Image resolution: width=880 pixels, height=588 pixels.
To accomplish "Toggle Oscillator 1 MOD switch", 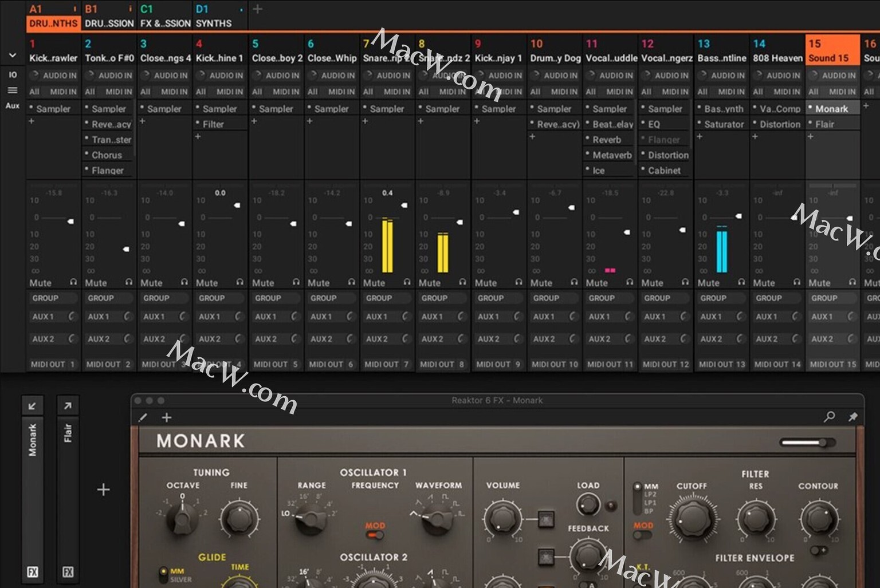I will pyautogui.click(x=376, y=535).
